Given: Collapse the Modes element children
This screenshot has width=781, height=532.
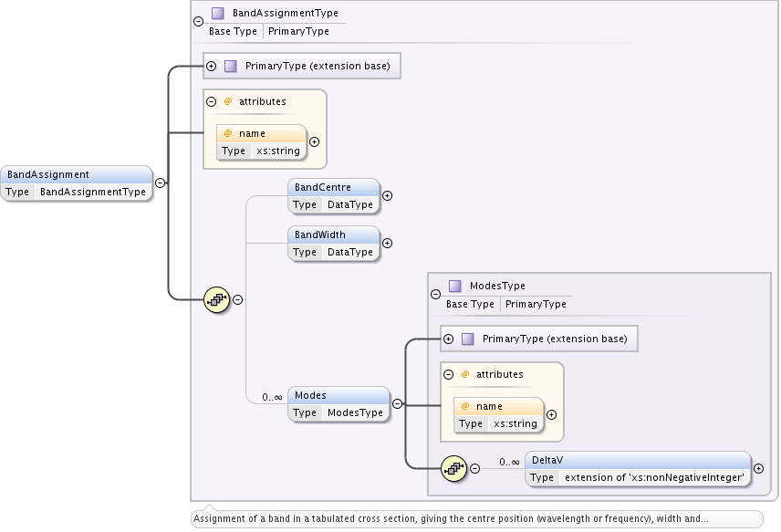Looking at the screenshot, I should point(397,404).
